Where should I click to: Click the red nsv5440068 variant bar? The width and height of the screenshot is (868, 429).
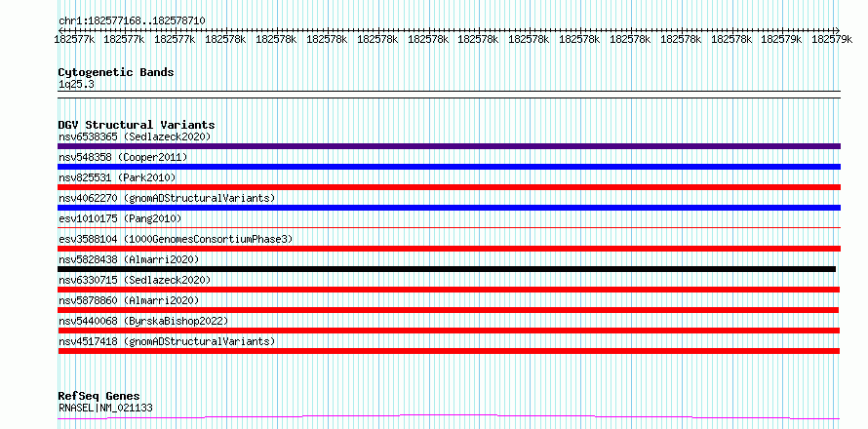tap(449, 331)
